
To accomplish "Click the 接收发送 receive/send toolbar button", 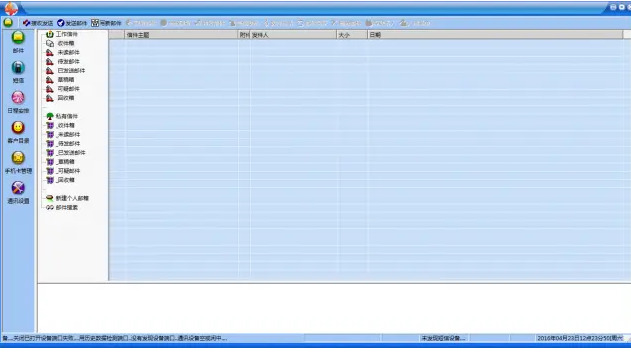I will pos(38,23).
